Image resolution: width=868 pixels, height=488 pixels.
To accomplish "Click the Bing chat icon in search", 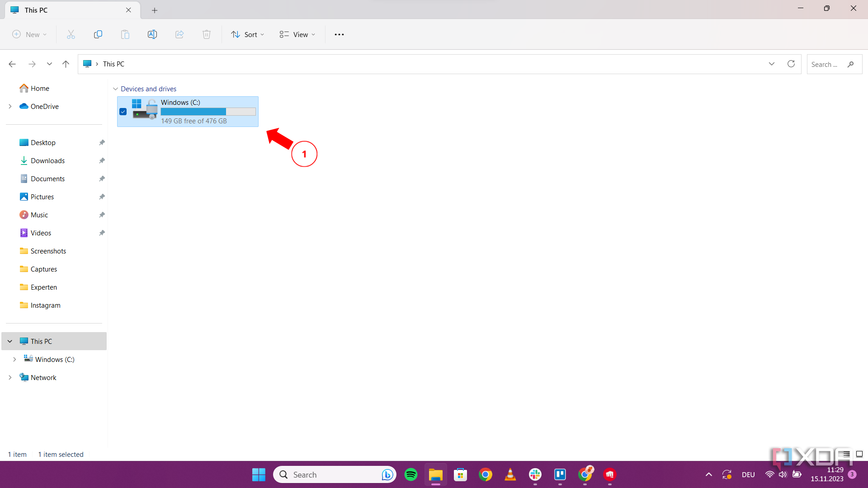I will coord(387,474).
